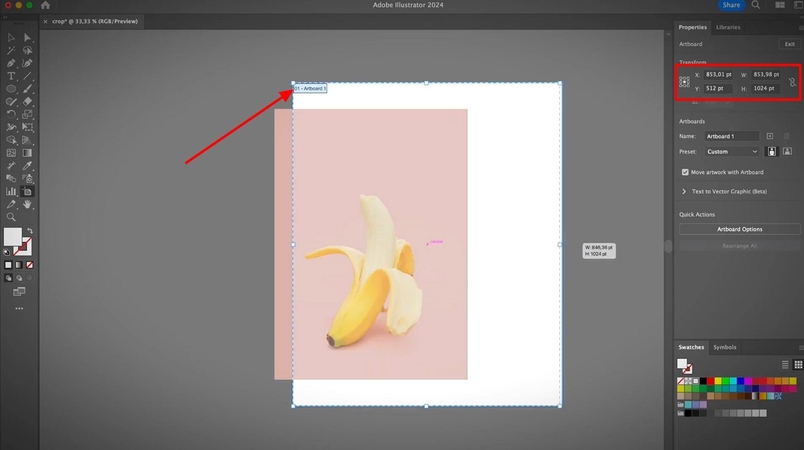Select the Perspective Grid tool
This screenshot has height=450, width=804.
(27, 140)
